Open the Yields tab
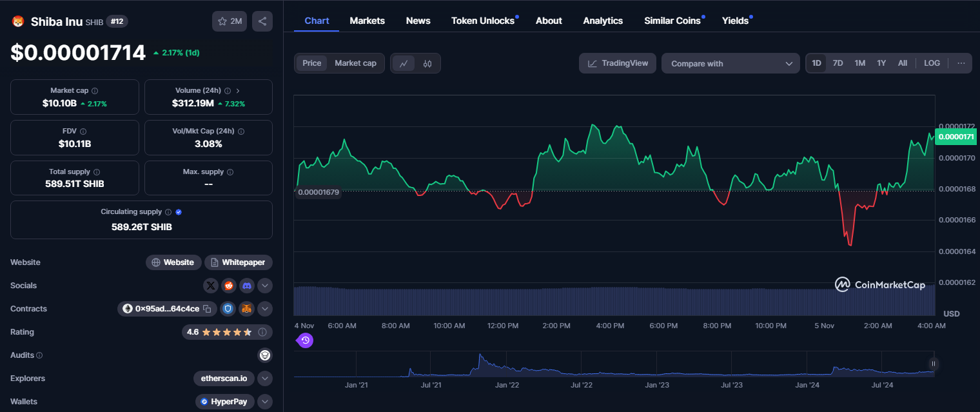This screenshot has height=412, width=980. click(x=736, y=21)
